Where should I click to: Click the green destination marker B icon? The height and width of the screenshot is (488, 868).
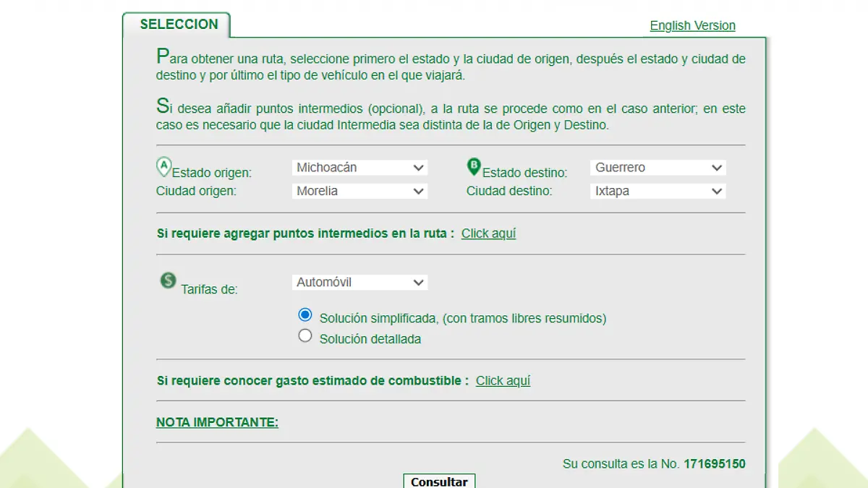tap(474, 167)
